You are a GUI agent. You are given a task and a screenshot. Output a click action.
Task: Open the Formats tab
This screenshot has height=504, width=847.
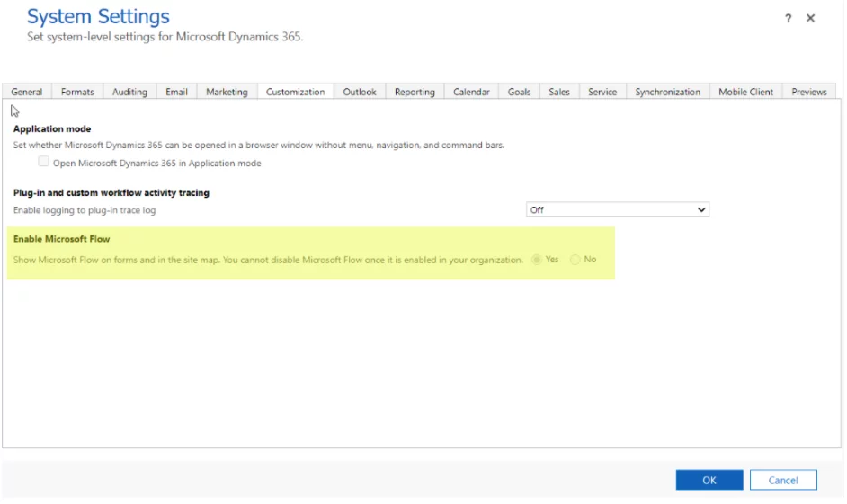click(77, 92)
